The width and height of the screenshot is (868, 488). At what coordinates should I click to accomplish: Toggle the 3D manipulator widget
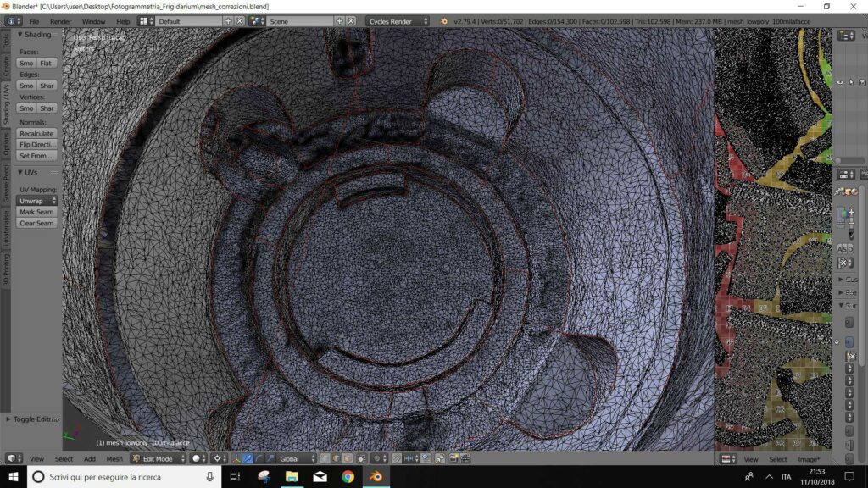(236, 458)
